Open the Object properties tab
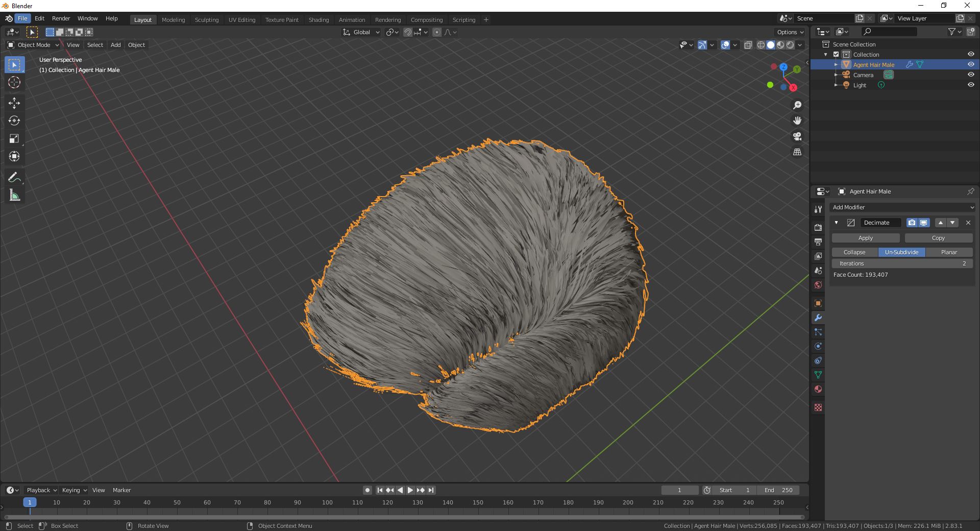 (818, 303)
